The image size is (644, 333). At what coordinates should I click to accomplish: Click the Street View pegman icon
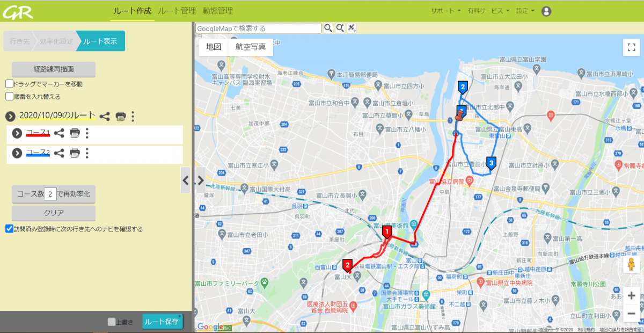(x=631, y=266)
